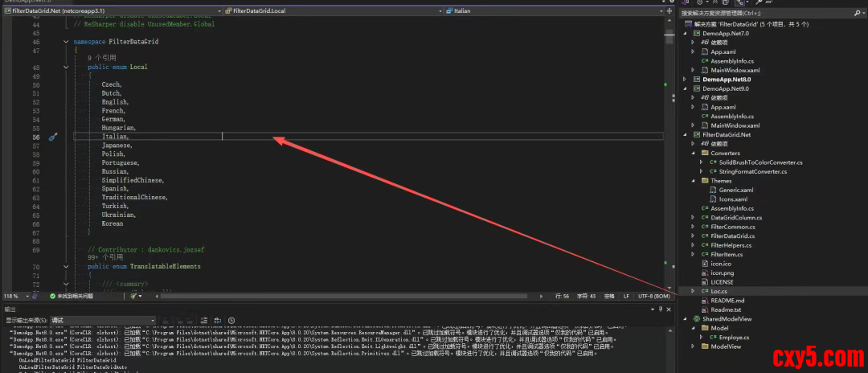This screenshot has width=868, height=373.
Task: Select FilterDataGrid.cs in Solution Explorer
Action: [732, 236]
